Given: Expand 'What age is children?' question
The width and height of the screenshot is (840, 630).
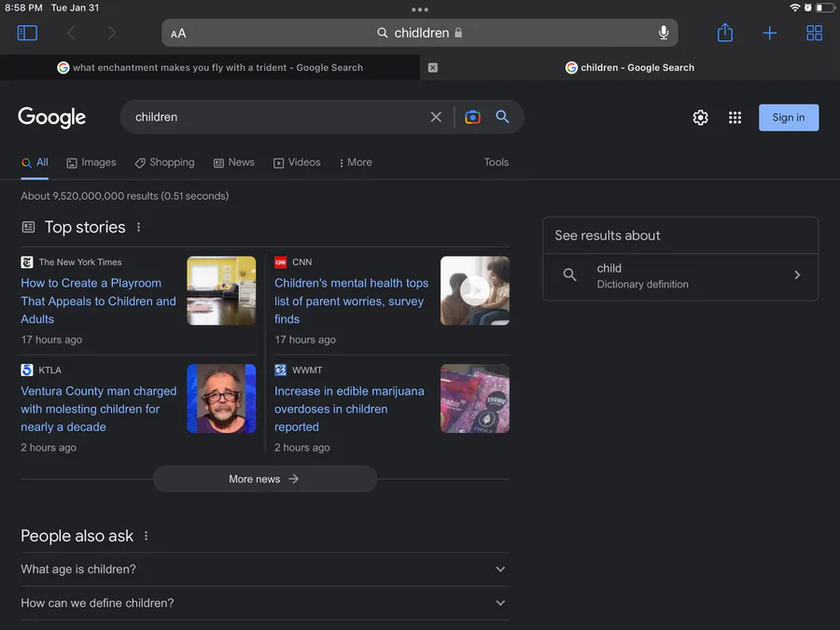Looking at the screenshot, I should point(265,569).
